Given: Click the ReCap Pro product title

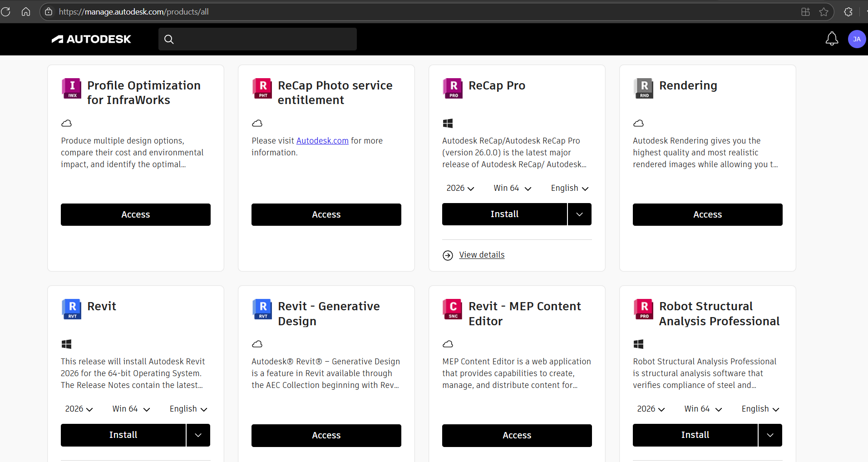Looking at the screenshot, I should coord(497,85).
